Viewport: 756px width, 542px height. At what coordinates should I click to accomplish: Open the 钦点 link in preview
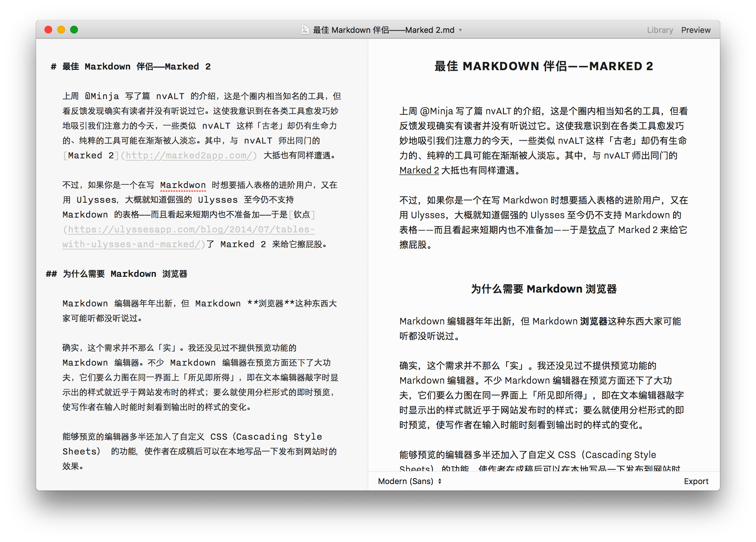[597, 230]
